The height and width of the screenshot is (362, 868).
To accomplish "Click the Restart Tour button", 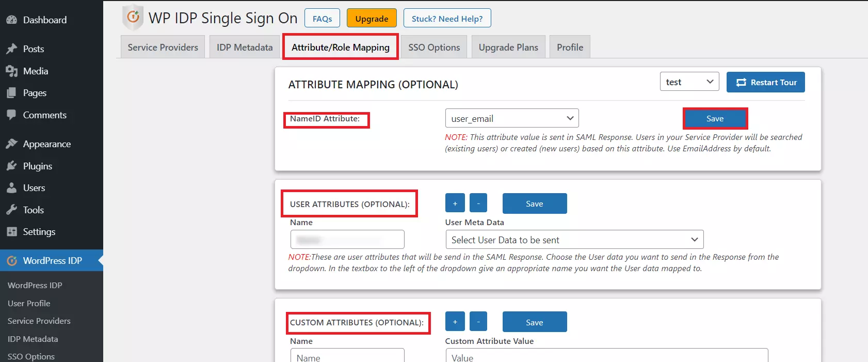I will pos(765,82).
